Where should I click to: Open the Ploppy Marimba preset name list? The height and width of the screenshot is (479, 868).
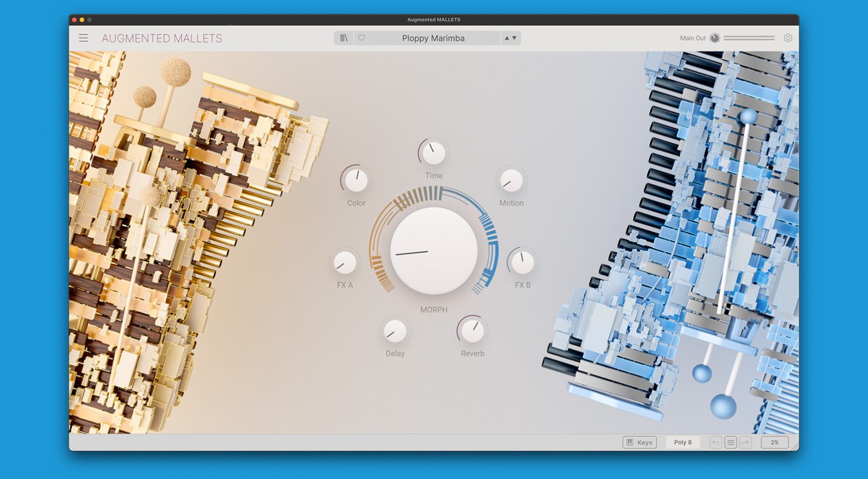coord(433,38)
